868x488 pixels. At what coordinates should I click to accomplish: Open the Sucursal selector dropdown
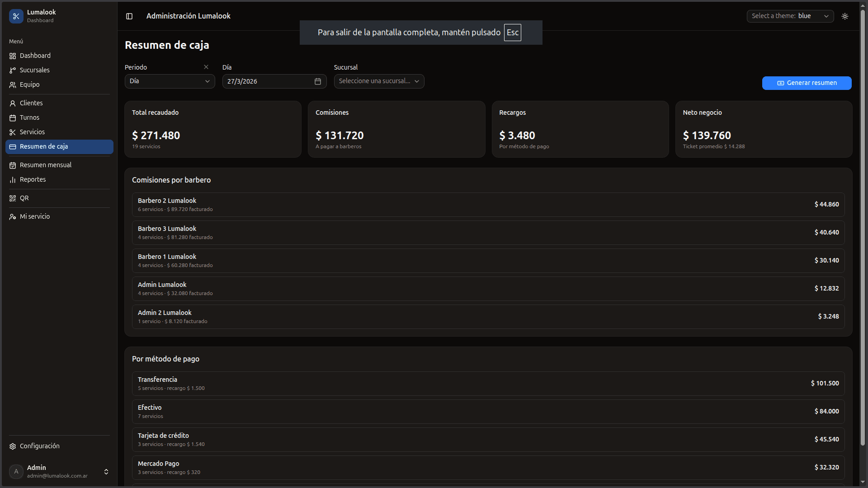coord(379,81)
